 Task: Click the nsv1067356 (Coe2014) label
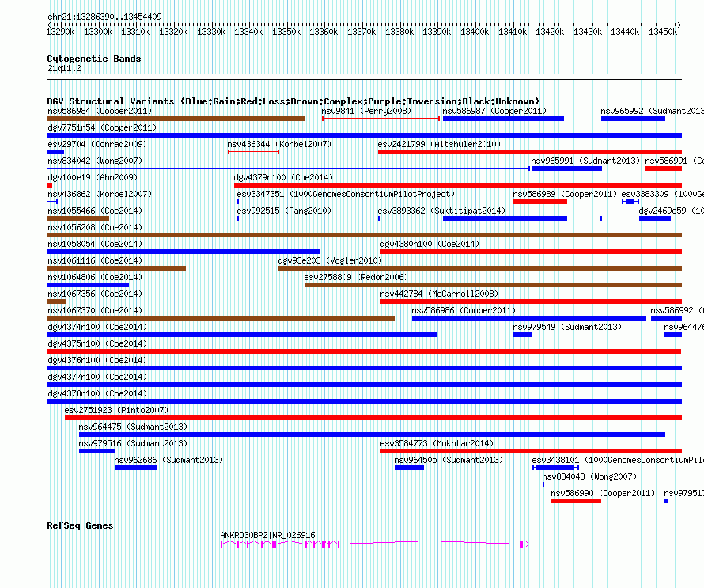point(95,294)
